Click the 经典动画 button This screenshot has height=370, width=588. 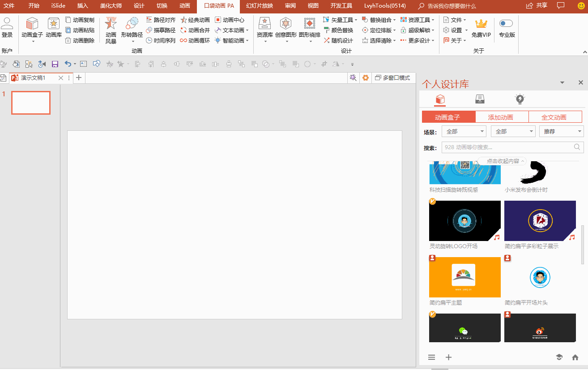click(x=195, y=20)
